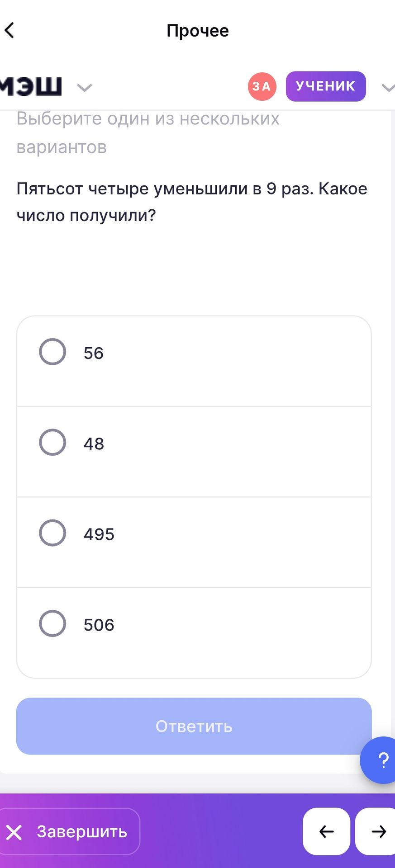Tap the answer label 495
The image size is (395, 868).
coord(99,534)
